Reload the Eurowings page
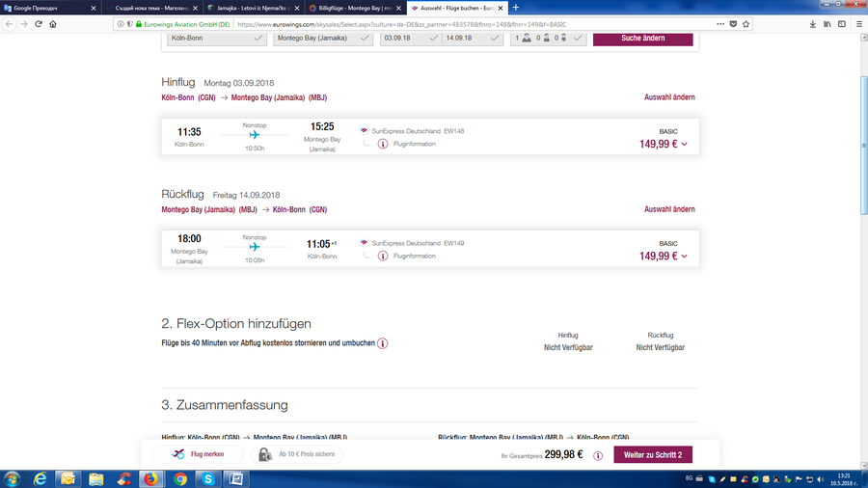The image size is (868, 488). tap(39, 24)
